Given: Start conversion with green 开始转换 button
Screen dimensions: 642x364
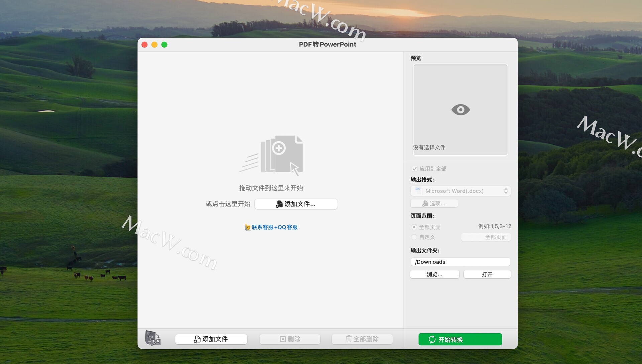Looking at the screenshot, I should [460, 339].
